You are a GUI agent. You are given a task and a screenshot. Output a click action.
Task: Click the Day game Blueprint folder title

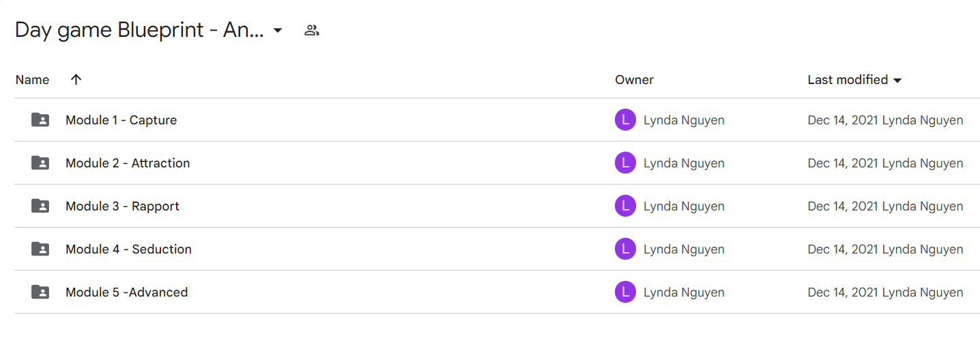(x=139, y=30)
